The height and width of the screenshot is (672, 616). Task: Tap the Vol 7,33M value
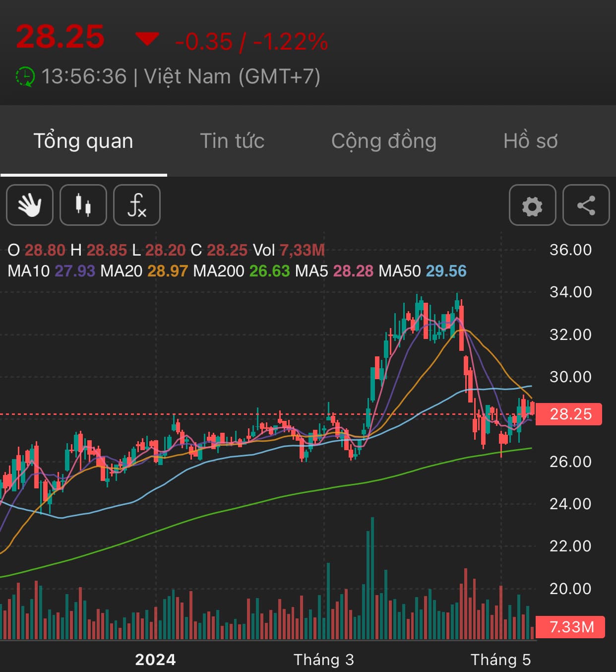(x=289, y=250)
